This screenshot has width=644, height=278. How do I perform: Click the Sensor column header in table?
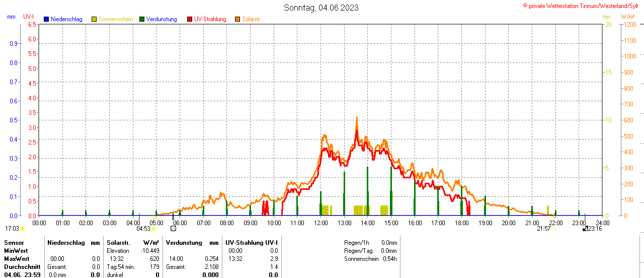[14, 243]
